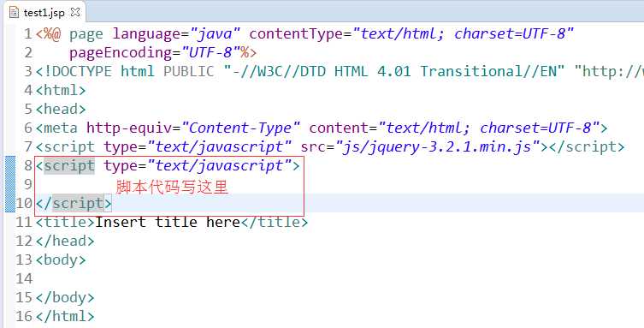Screen dimensions: 644x328
Task: Select the test1.jsp editor tab
Action: (x=44, y=12)
